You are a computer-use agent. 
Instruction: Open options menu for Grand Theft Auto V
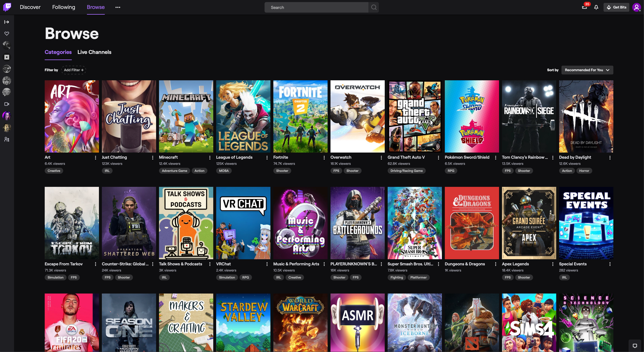click(x=439, y=158)
